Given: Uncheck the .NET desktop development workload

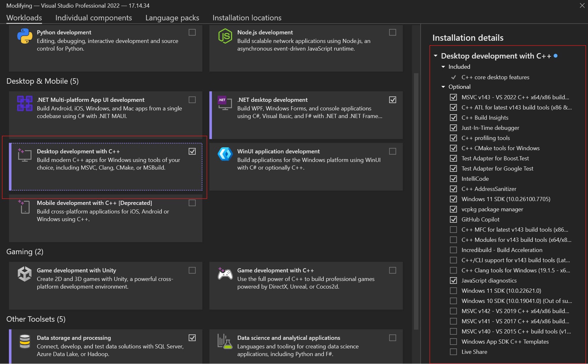Looking at the screenshot, I should point(393,100).
